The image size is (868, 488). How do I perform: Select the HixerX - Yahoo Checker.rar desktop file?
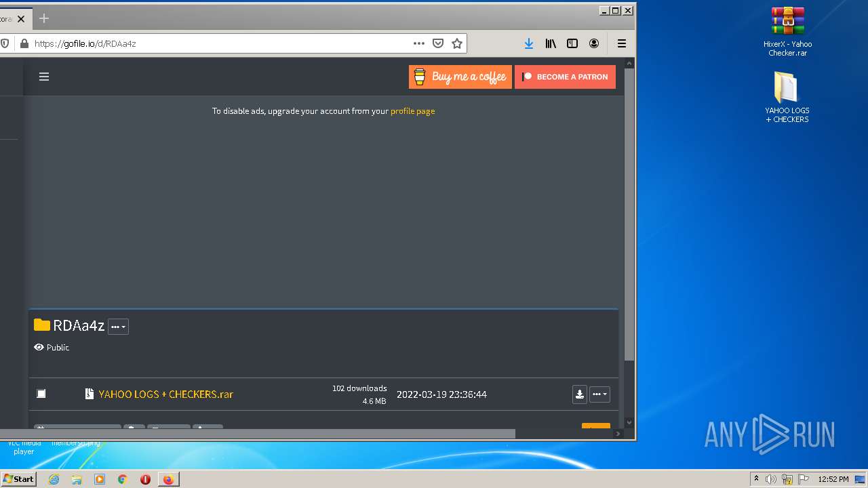[787, 31]
